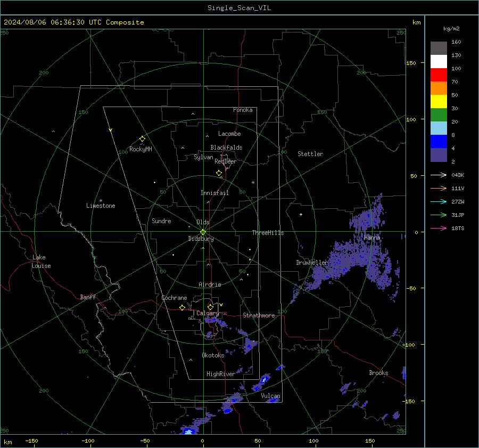Click the Limestone label
The image size is (479, 448).
pyautogui.click(x=101, y=206)
